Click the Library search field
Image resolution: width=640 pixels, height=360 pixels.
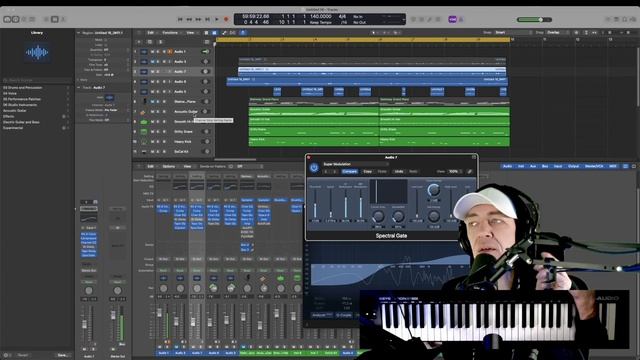(37, 80)
